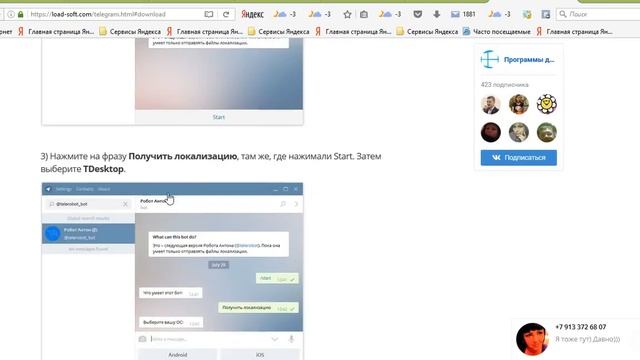Click search-in-chat magnifier in Telegram header

tap(283, 204)
